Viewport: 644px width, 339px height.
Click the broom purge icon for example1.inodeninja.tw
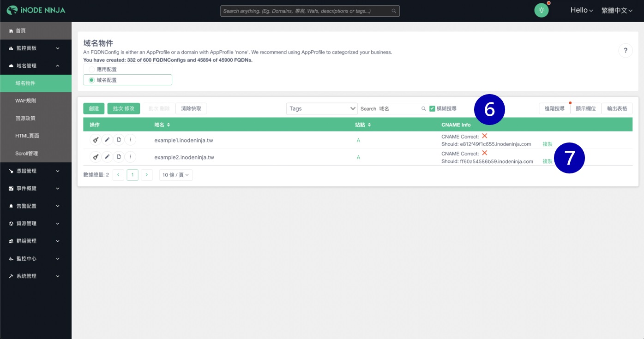point(96,140)
